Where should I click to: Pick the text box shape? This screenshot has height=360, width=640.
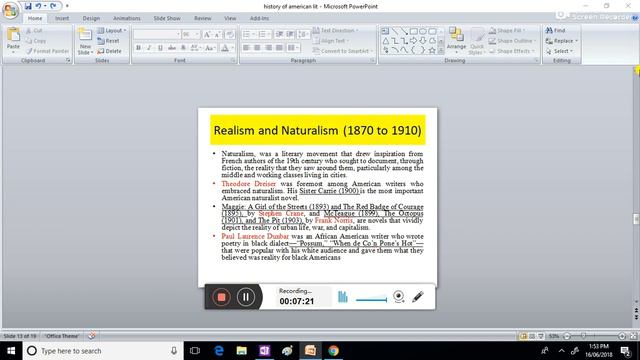tap(385, 31)
